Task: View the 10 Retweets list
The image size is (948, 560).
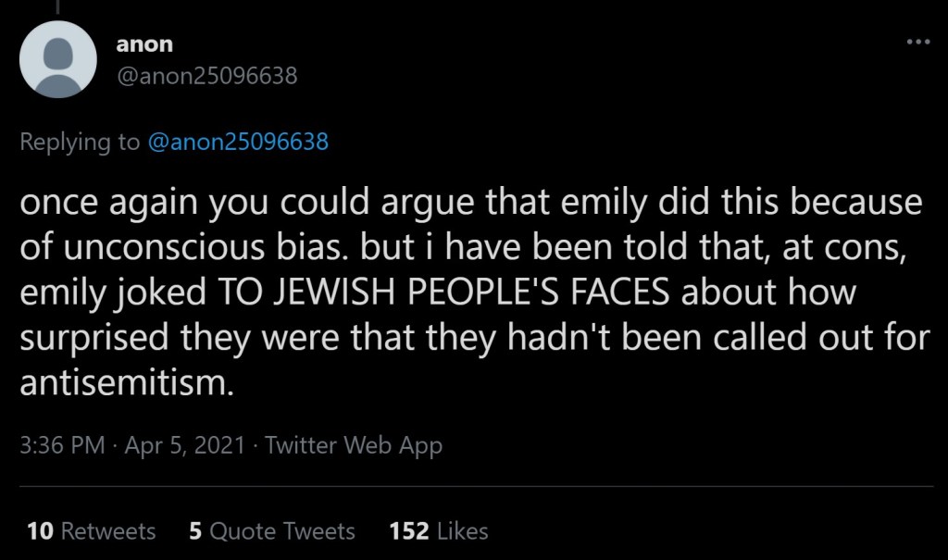Action: click(92, 530)
